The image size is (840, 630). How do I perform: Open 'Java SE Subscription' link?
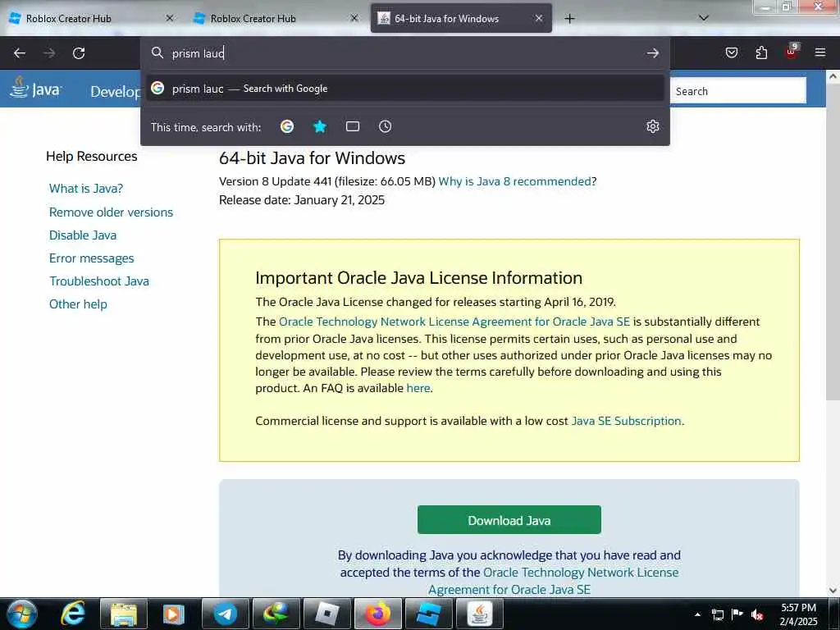(626, 421)
